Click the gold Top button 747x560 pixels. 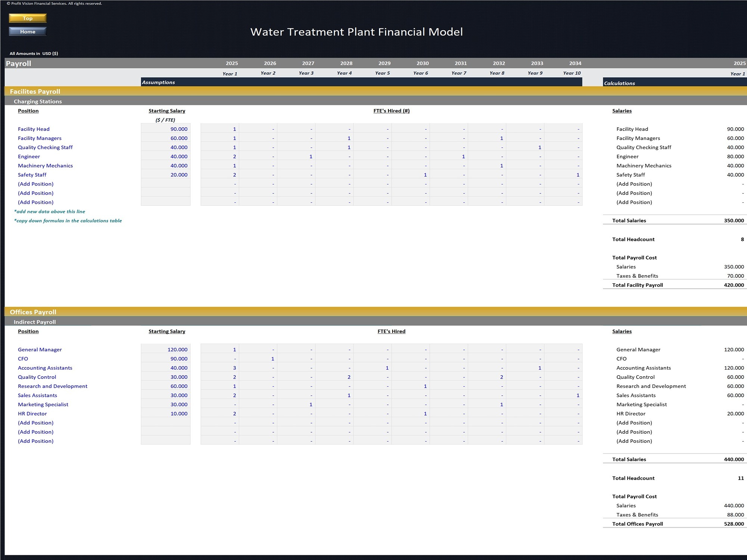click(28, 18)
